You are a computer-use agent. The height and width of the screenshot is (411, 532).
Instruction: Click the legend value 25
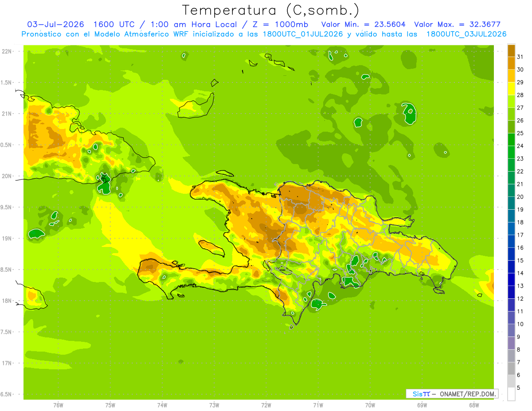coord(520,133)
